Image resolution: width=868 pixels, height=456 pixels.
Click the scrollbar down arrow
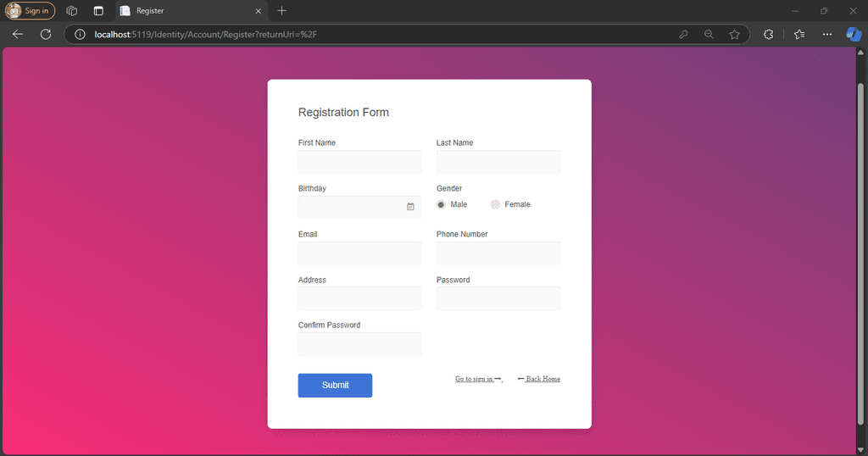tap(860, 450)
